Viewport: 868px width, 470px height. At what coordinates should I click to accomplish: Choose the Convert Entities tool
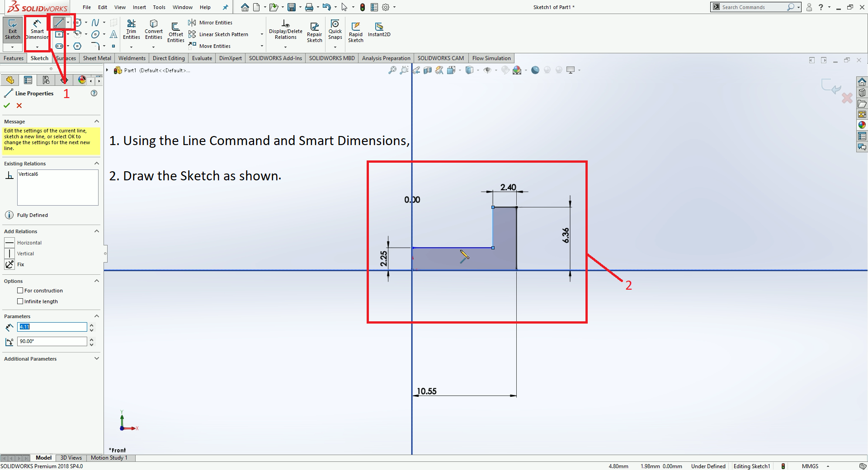tap(154, 29)
